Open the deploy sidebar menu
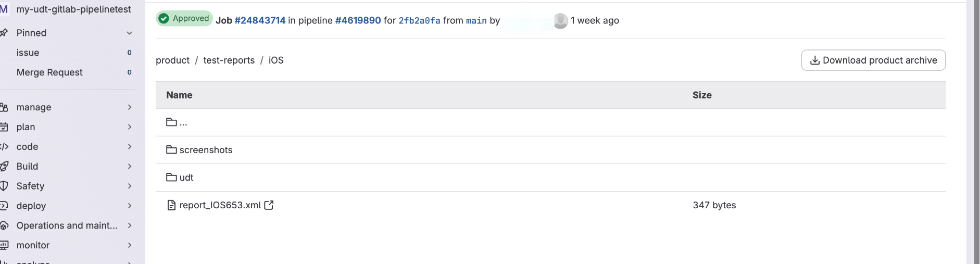The height and width of the screenshot is (264, 980). [x=31, y=206]
